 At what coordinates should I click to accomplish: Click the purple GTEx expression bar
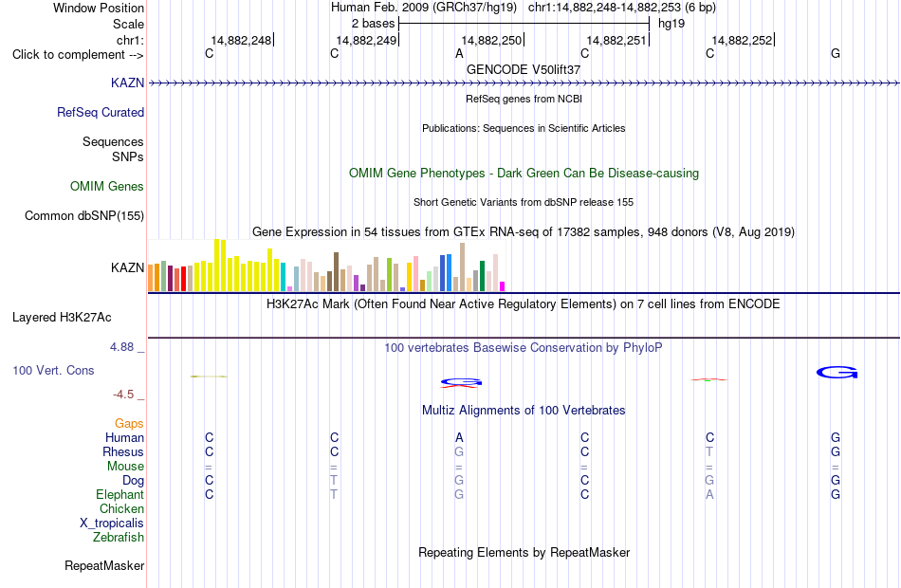(357, 284)
